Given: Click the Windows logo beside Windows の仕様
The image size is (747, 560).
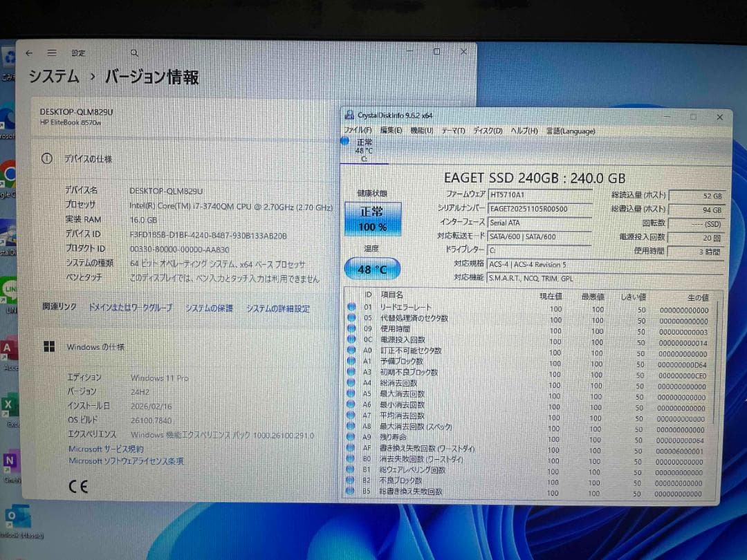Looking at the screenshot, I should coord(49,346).
